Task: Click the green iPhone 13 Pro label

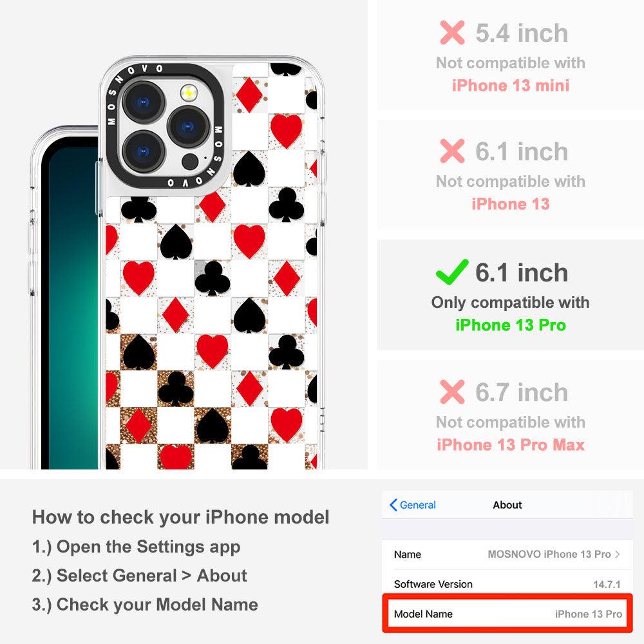Action: click(x=511, y=325)
